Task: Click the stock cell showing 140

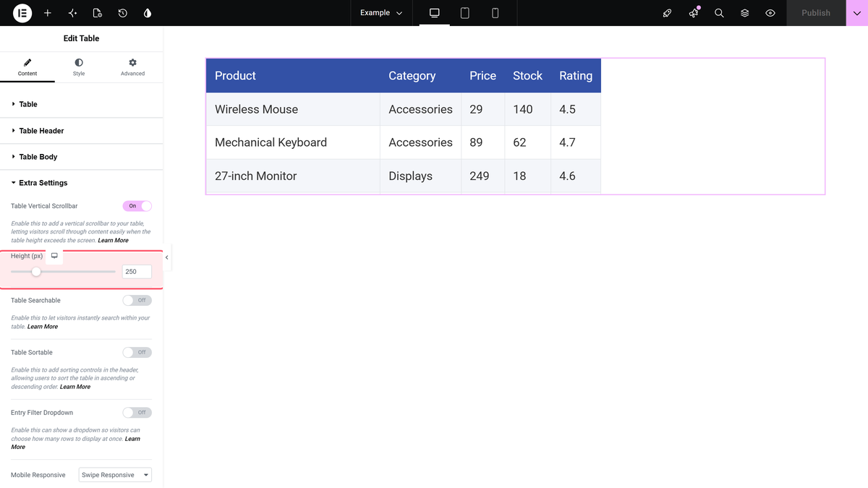Action: click(x=527, y=109)
